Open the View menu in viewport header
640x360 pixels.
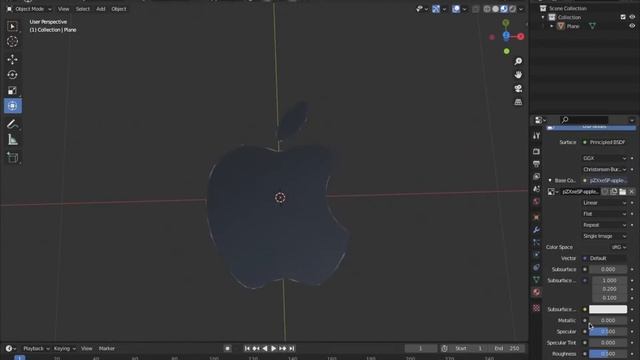pos(63,9)
